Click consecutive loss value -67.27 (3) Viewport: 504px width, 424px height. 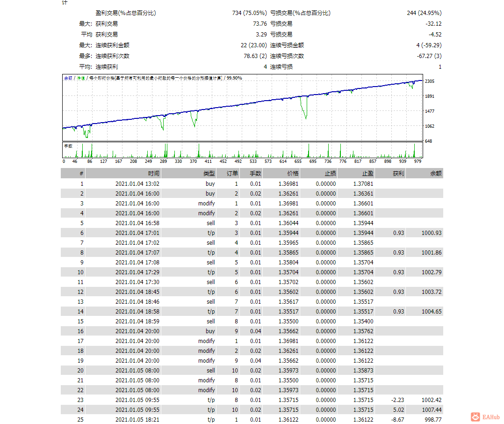coord(429,56)
